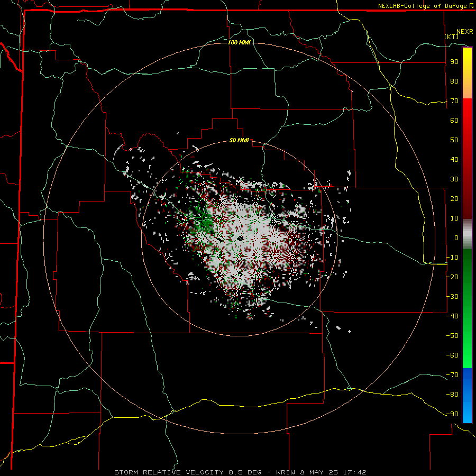The height and width of the screenshot is (476, 476).
Task: Click the 80 value on velocity scale
Action: 454,81
